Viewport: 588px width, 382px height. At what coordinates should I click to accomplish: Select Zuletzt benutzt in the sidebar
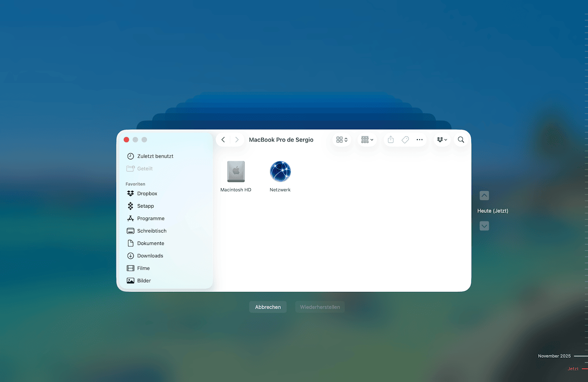click(155, 156)
